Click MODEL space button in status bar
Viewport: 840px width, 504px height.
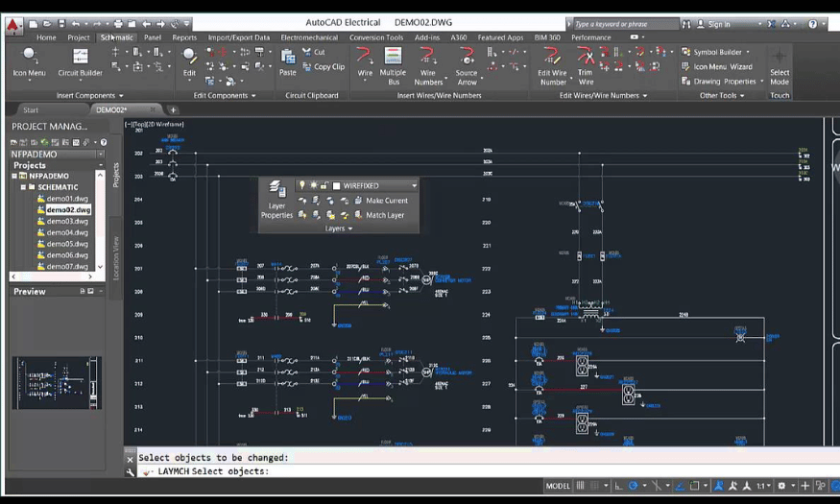point(558,486)
